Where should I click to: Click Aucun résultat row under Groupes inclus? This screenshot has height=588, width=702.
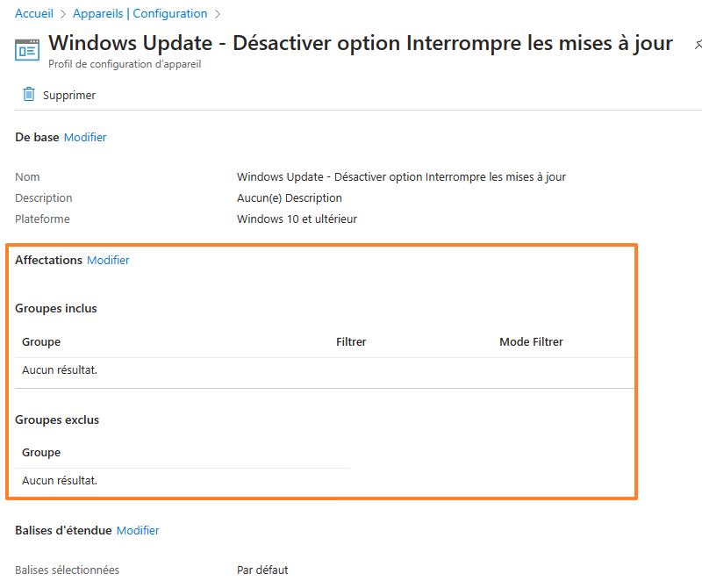[60, 370]
